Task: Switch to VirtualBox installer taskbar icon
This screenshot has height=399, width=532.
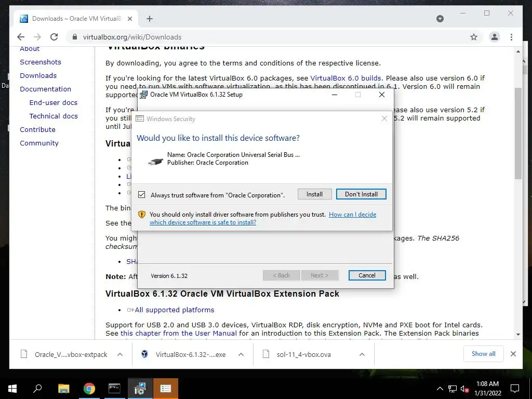Action: click(140, 389)
